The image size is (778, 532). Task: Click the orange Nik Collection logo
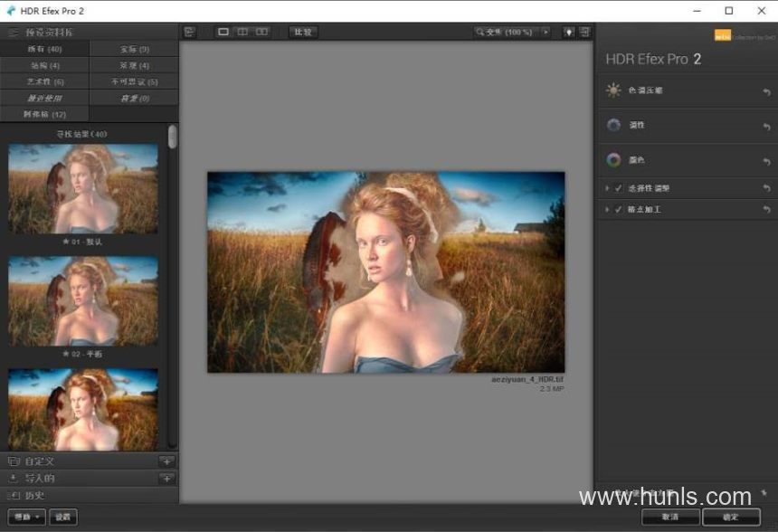tap(723, 35)
